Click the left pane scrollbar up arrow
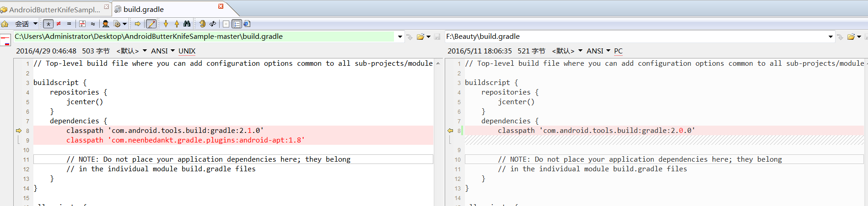This screenshot has width=868, height=206. [x=438, y=63]
